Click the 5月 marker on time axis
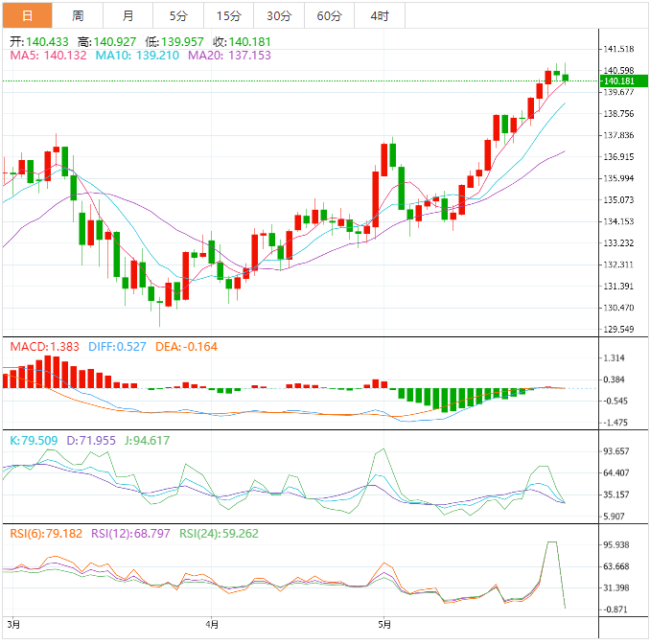The width and height of the screenshot is (650, 644). pyautogui.click(x=384, y=624)
